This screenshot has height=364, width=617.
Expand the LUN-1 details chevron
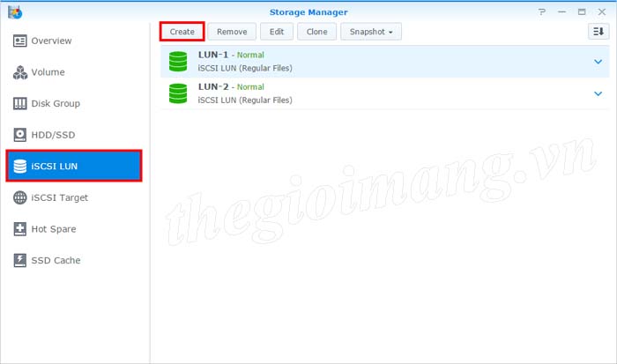point(598,62)
